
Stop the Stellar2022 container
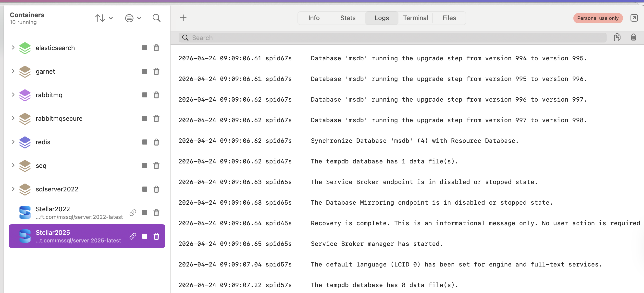145,213
